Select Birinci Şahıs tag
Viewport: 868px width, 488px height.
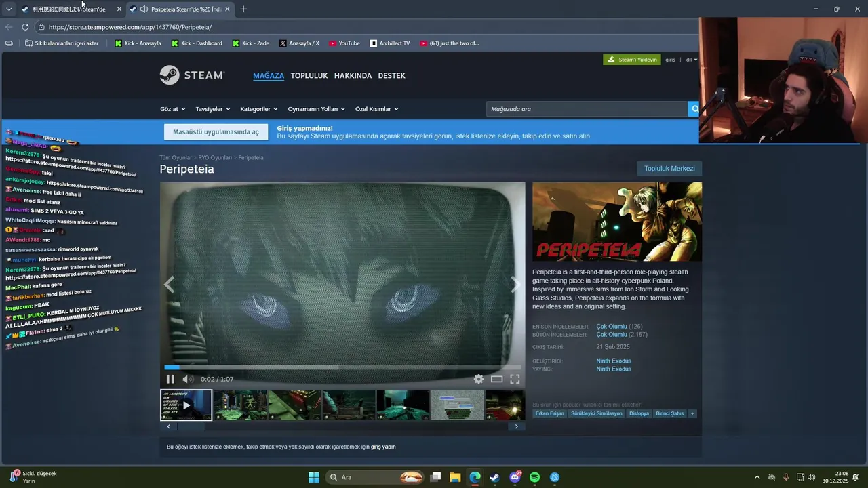pyautogui.click(x=669, y=413)
